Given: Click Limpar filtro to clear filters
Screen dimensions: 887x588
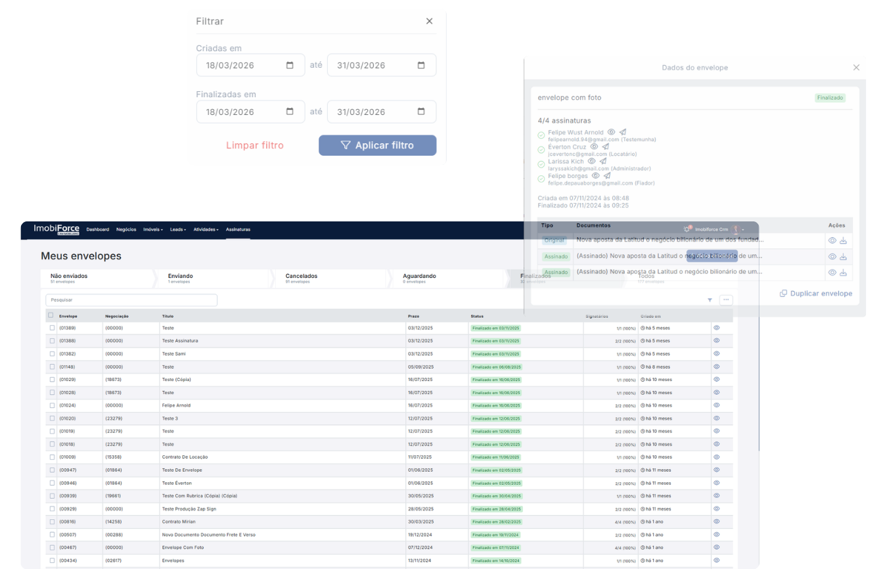Looking at the screenshot, I should point(255,145).
